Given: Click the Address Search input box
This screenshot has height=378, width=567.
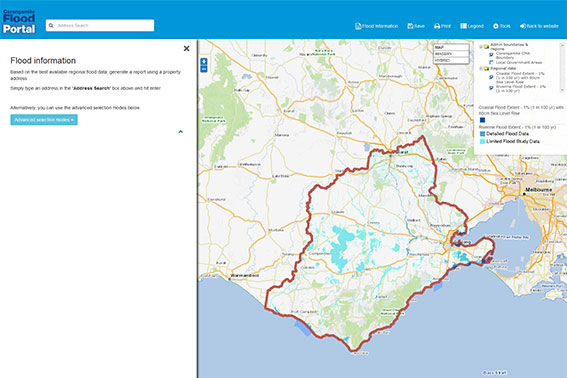Looking at the screenshot, I should click(100, 25).
